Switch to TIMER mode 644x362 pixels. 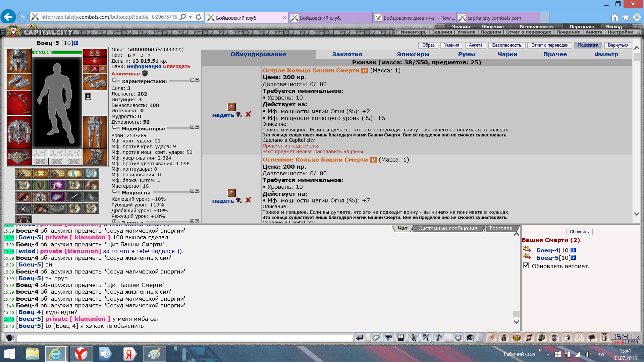tap(633, 342)
